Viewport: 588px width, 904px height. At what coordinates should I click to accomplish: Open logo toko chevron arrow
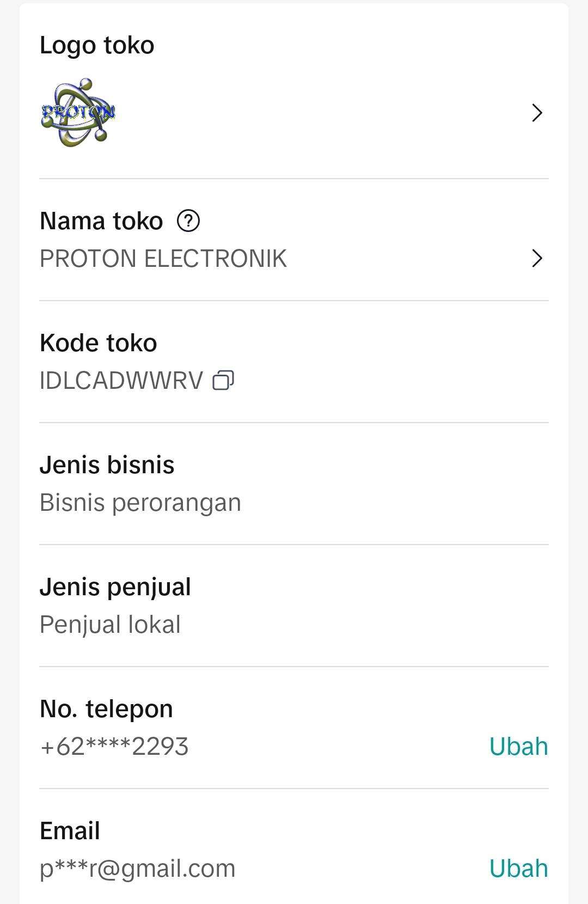point(537,113)
